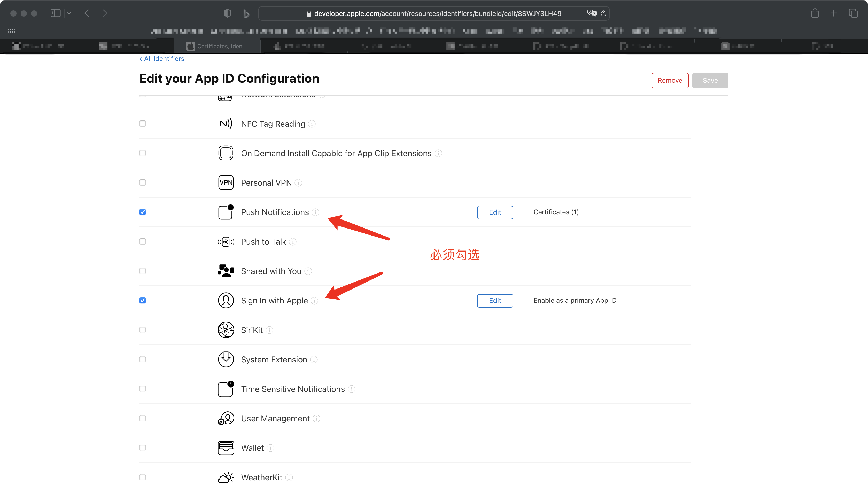Screen dimensions: 868x486
Task: Click the User Management icon
Action: [x=226, y=418]
